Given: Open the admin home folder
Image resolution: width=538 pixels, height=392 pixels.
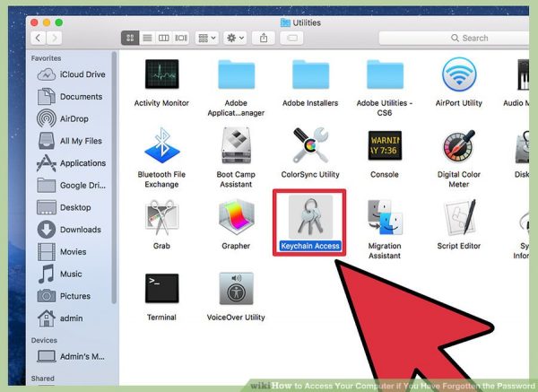Looking at the screenshot, I should (x=60, y=318).
